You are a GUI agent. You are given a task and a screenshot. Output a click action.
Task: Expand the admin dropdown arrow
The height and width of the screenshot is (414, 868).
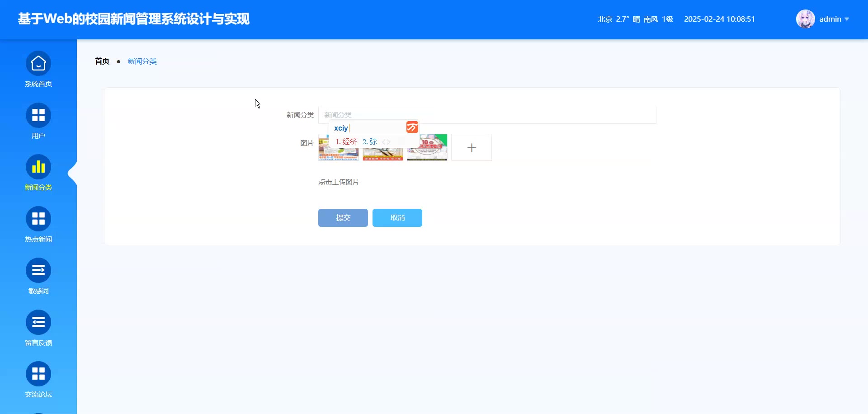[847, 19]
